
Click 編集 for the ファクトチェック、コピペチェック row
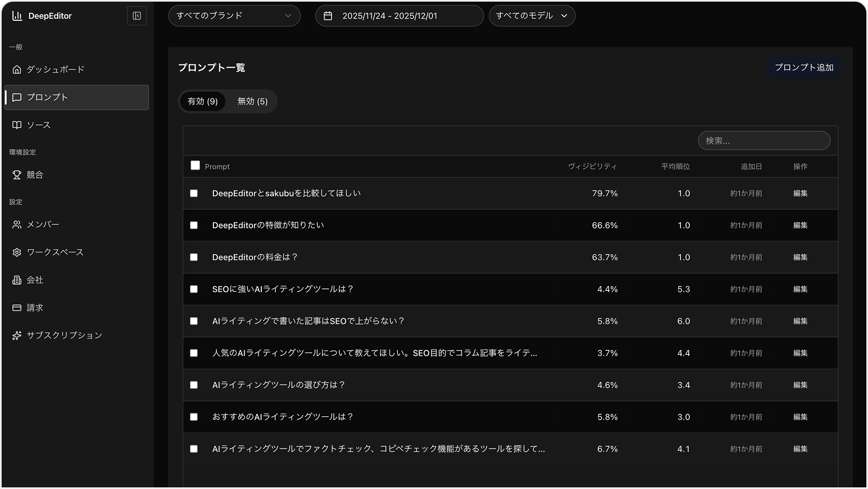tap(800, 449)
